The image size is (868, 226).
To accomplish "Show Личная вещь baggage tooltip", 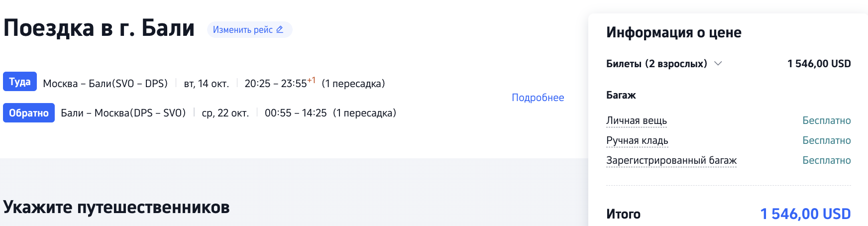I will click(636, 120).
